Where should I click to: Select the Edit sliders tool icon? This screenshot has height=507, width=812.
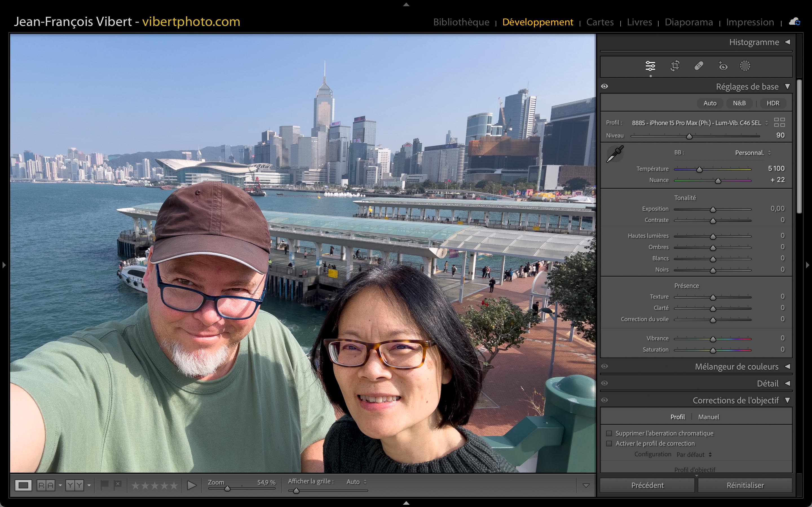(650, 66)
